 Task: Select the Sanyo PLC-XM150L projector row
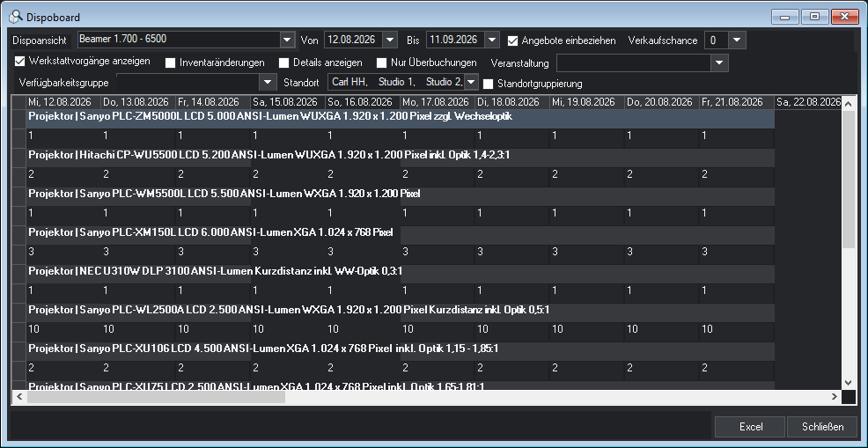pyautogui.click(x=400, y=234)
